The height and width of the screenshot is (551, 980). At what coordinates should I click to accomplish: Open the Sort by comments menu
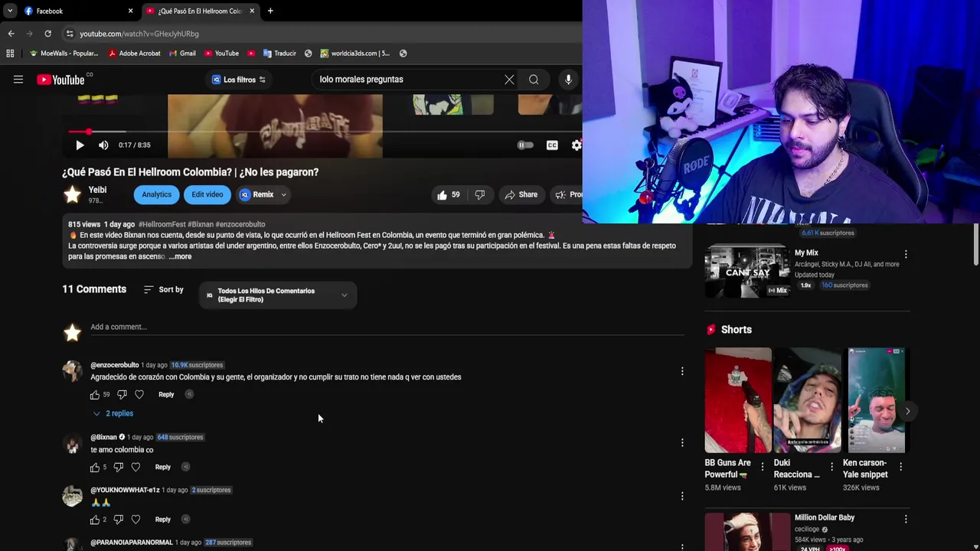[x=164, y=289]
